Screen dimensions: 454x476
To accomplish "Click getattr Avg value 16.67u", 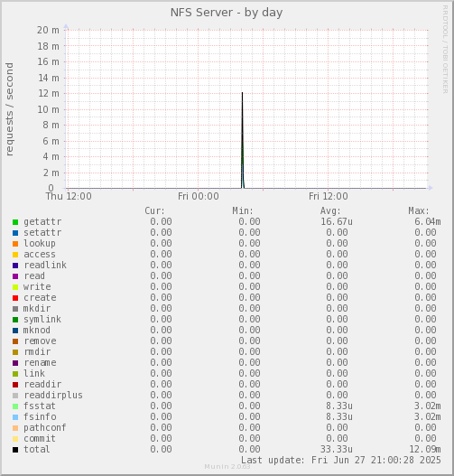I will click(x=337, y=222).
